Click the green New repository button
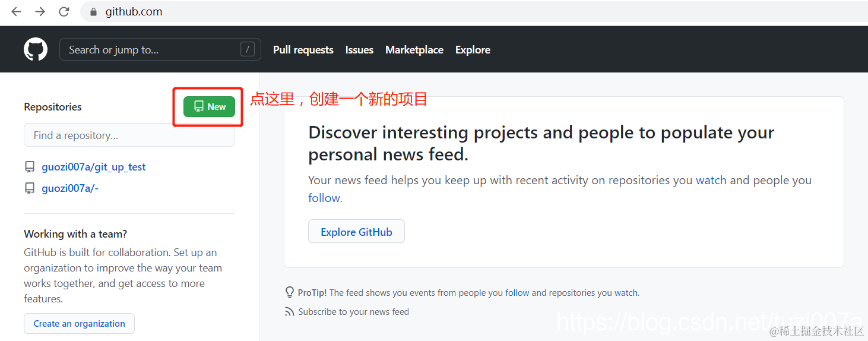The width and height of the screenshot is (868, 341). coord(209,106)
